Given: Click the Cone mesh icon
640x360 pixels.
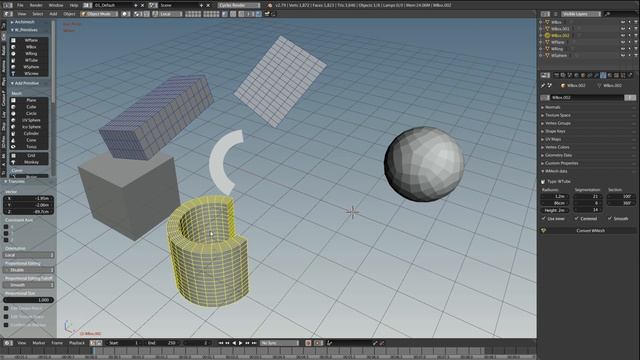Looking at the screenshot, I should point(13,140).
